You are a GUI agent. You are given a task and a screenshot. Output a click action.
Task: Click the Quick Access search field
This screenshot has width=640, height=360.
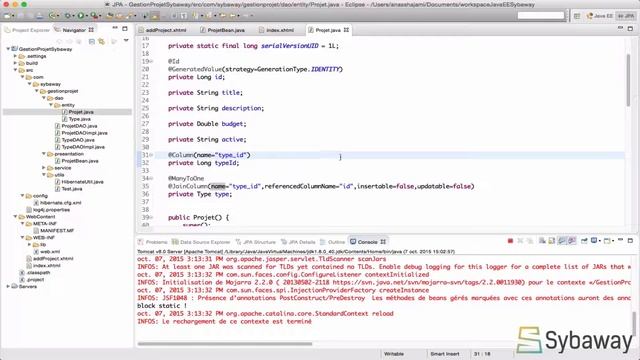pyautogui.click(x=540, y=16)
